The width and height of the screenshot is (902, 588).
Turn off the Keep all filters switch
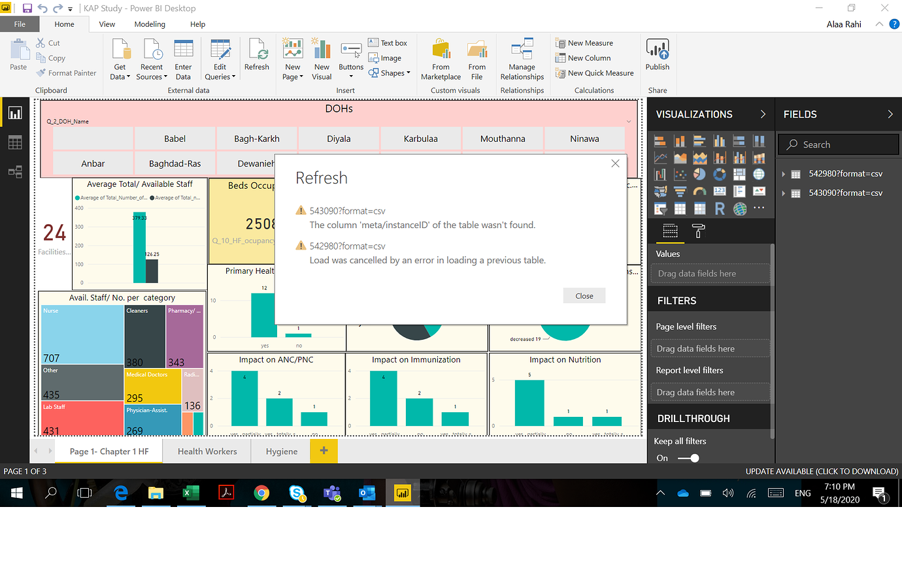coord(688,459)
